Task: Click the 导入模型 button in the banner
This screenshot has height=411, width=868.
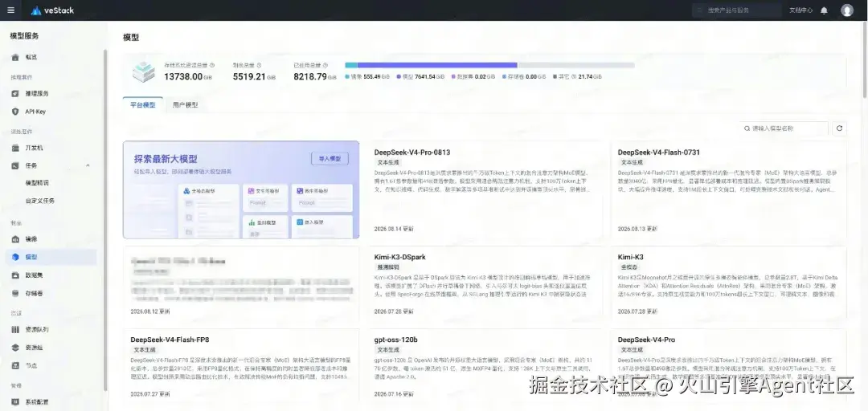Action: tap(330, 159)
